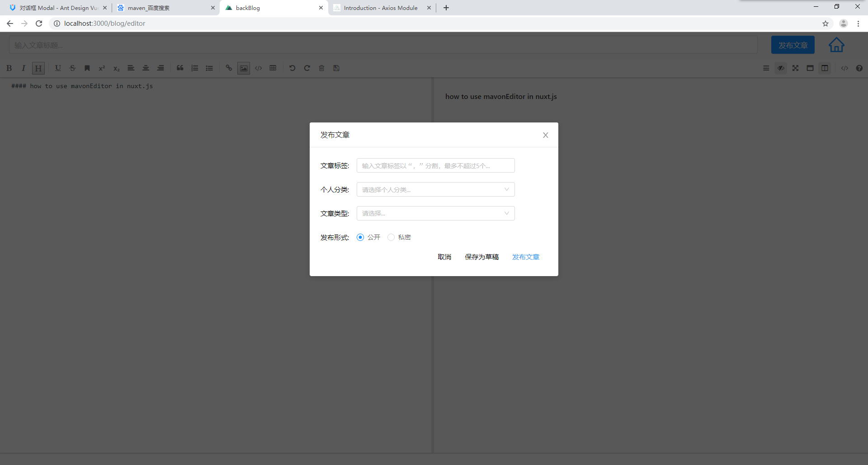Toggle preview visibility eye icon
The height and width of the screenshot is (465, 868).
(781, 68)
